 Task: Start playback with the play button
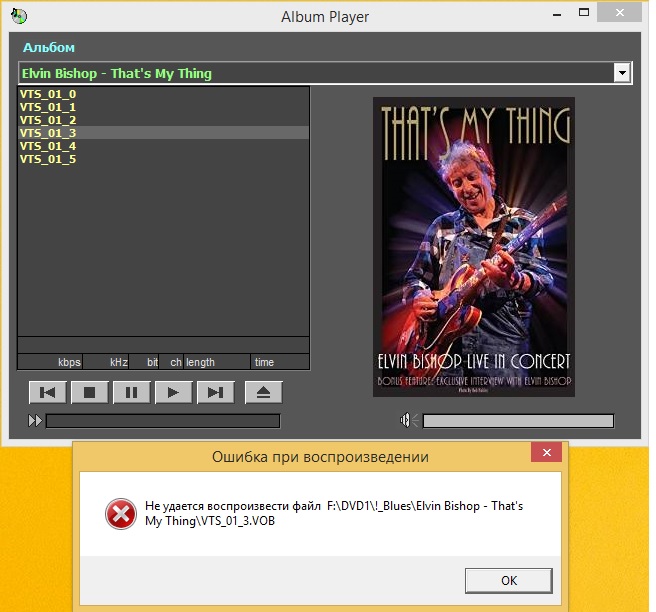point(173,392)
